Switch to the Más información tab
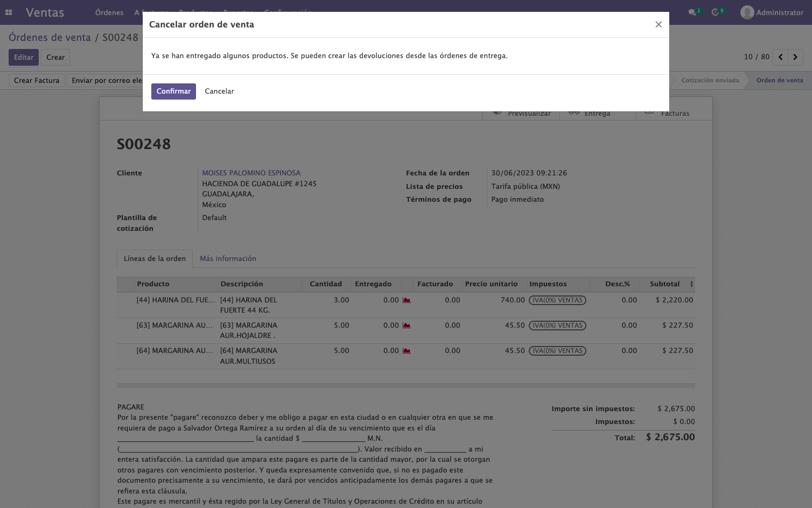This screenshot has height=508, width=812. (x=228, y=259)
